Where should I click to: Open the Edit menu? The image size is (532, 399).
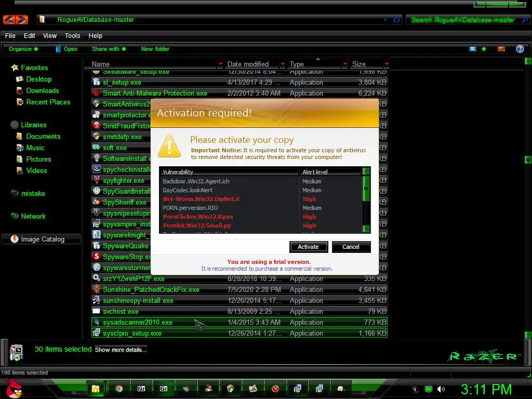click(29, 36)
